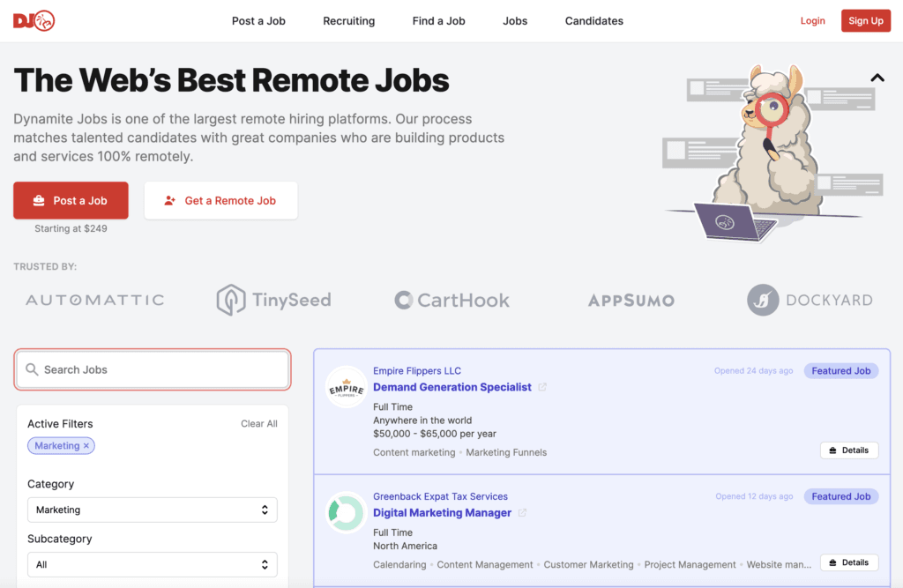The width and height of the screenshot is (903, 588).
Task: Click 'North America' location text
Action: click(x=405, y=546)
